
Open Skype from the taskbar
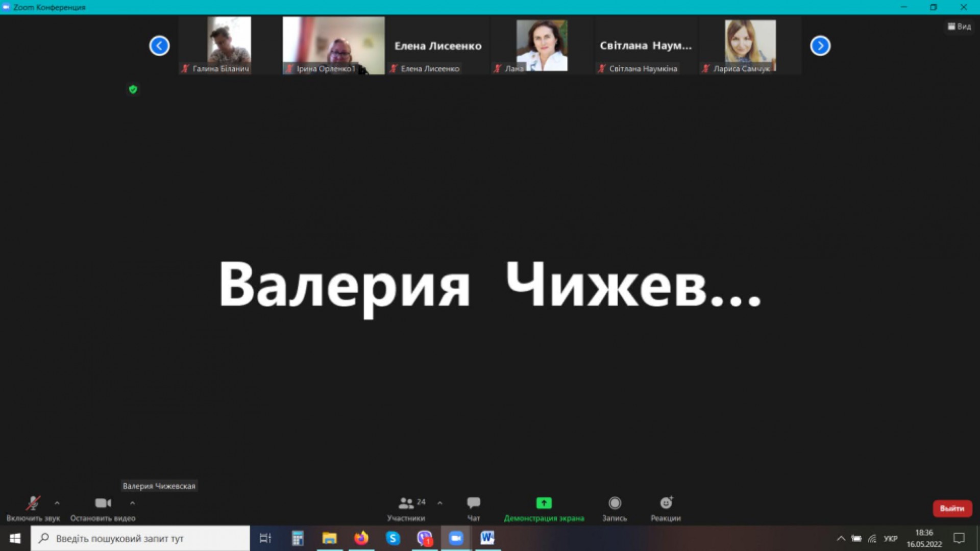coord(393,538)
